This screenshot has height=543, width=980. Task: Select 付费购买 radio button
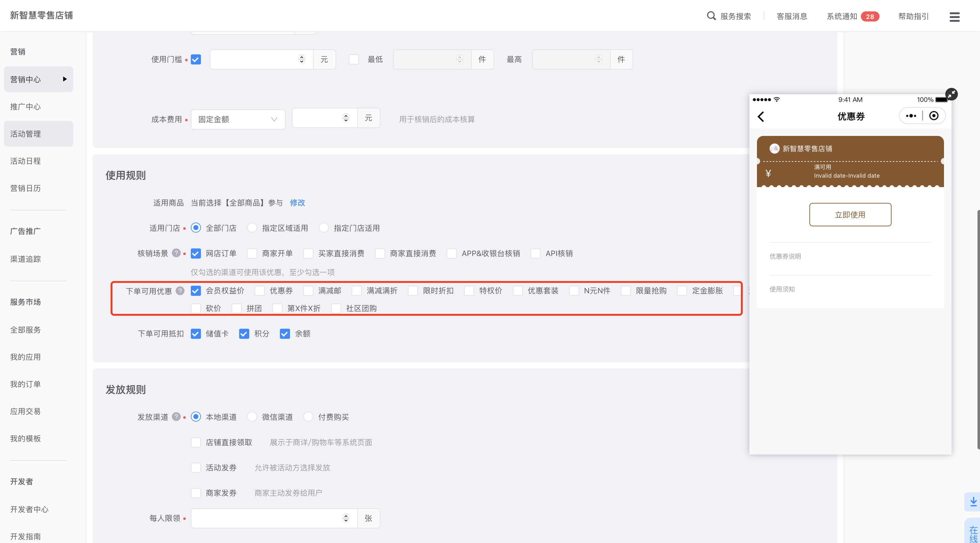click(308, 417)
